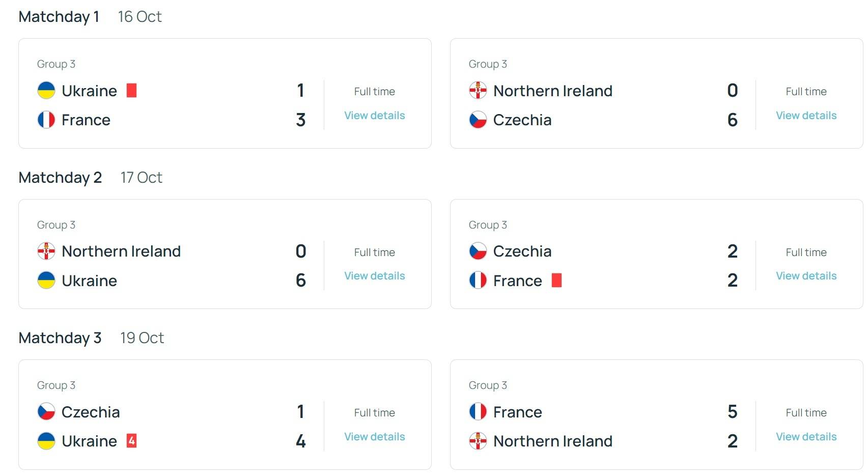Image resolution: width=868 pixels, height=476 pixels.
Task: View details of Czechia vs Ukraine match
Action: pos(375,437)
